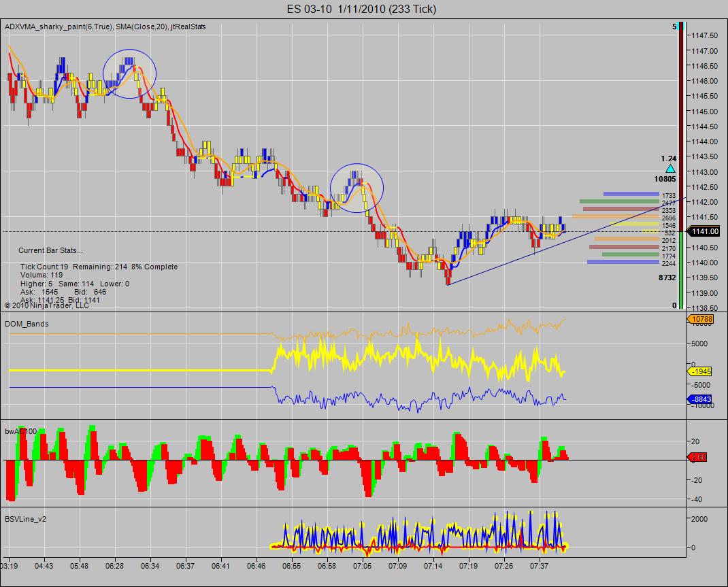Click the 1.24 ratio value
The image size is (728, 587).
click(669, 158)
